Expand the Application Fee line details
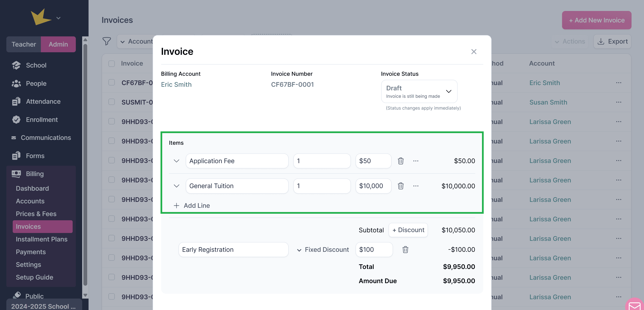The image size is (644, 310). pos(176,161)
